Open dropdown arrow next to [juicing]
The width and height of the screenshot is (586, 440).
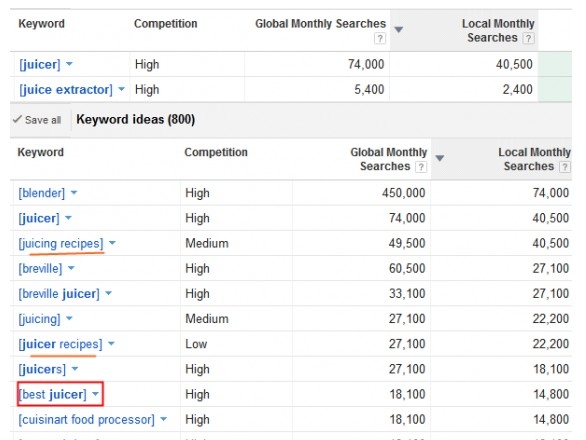(69, 319)
